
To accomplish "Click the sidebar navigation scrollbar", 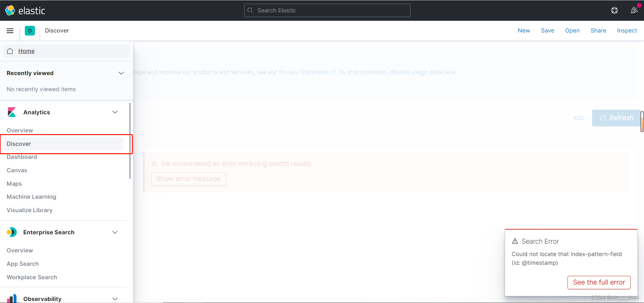I will point(130,141).
